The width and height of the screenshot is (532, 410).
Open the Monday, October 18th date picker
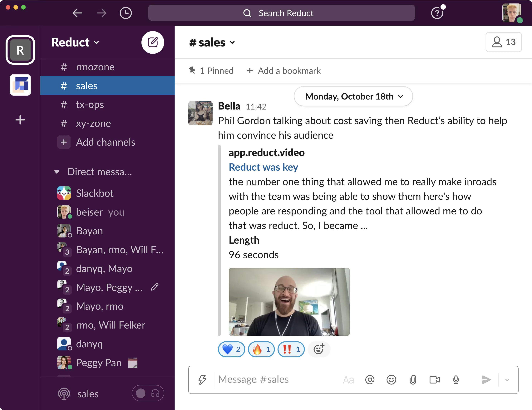[x=353, y=96]
